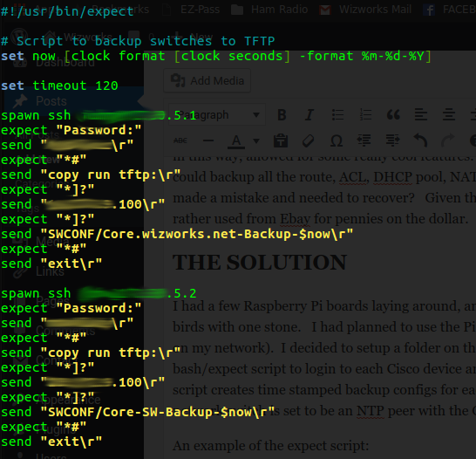Click the THE SOLUTION heading

click(260, 262)
